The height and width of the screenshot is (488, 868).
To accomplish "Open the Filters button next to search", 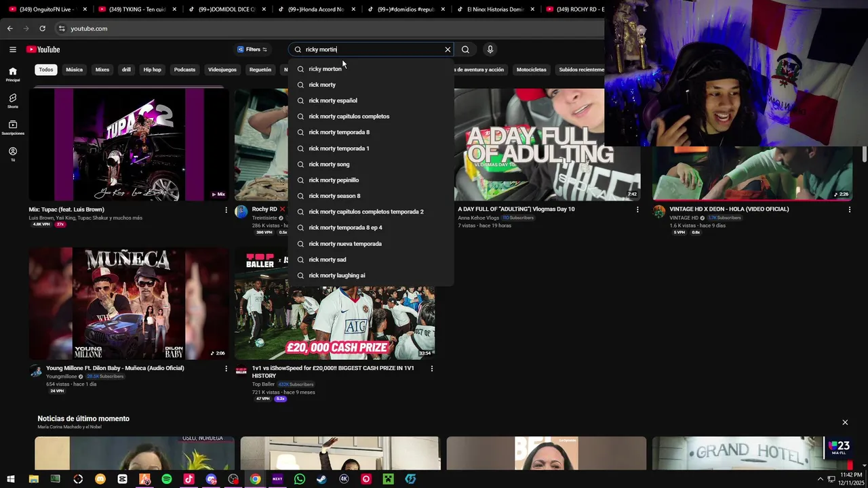I will [x=252, y=49].
